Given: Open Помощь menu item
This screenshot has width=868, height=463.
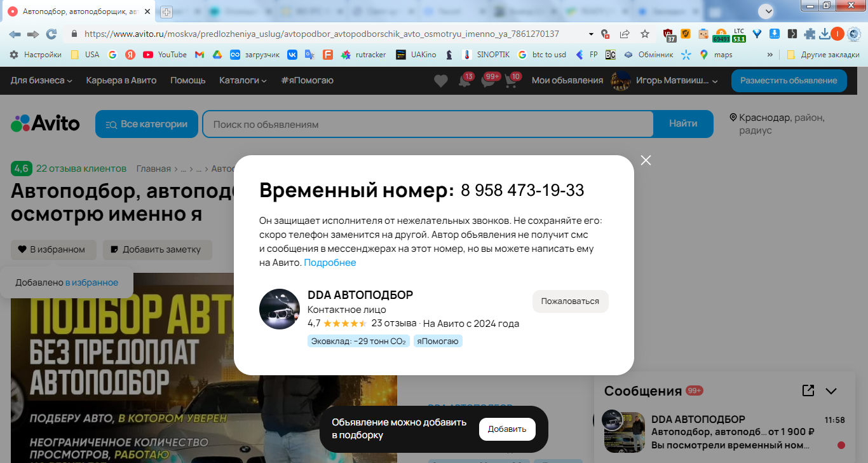Looking at the screenshot, I should tap(188, 80).
